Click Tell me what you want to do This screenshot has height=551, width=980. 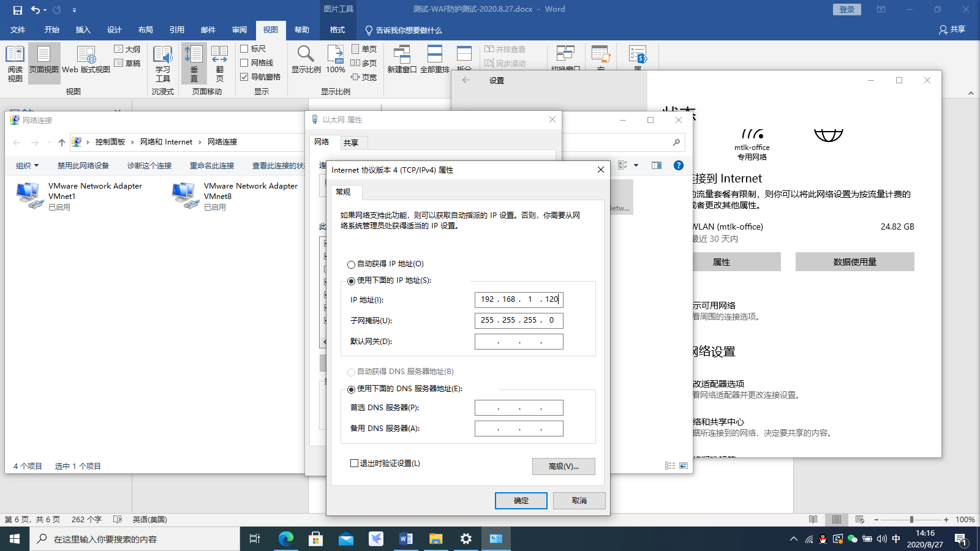point(403,30)
